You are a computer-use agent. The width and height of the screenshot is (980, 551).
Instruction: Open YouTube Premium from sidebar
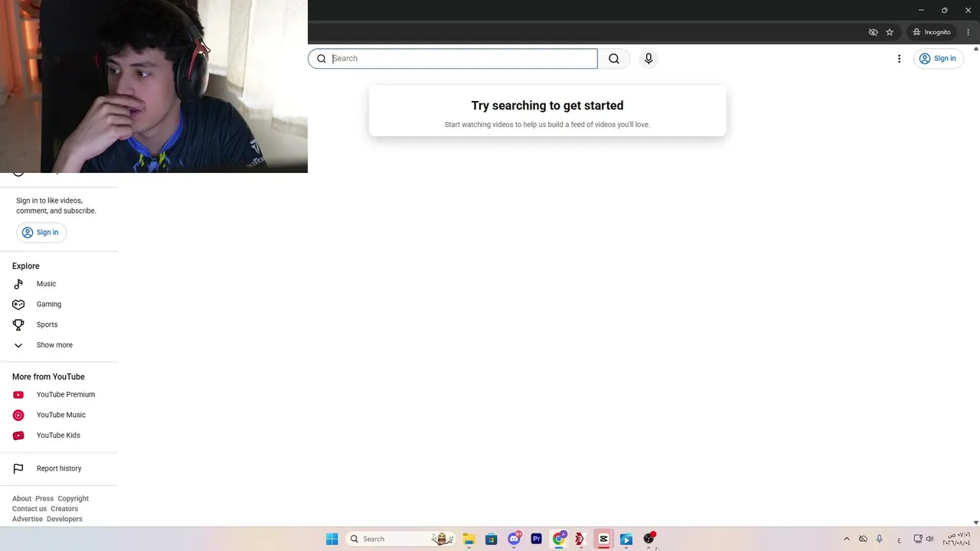59,395
